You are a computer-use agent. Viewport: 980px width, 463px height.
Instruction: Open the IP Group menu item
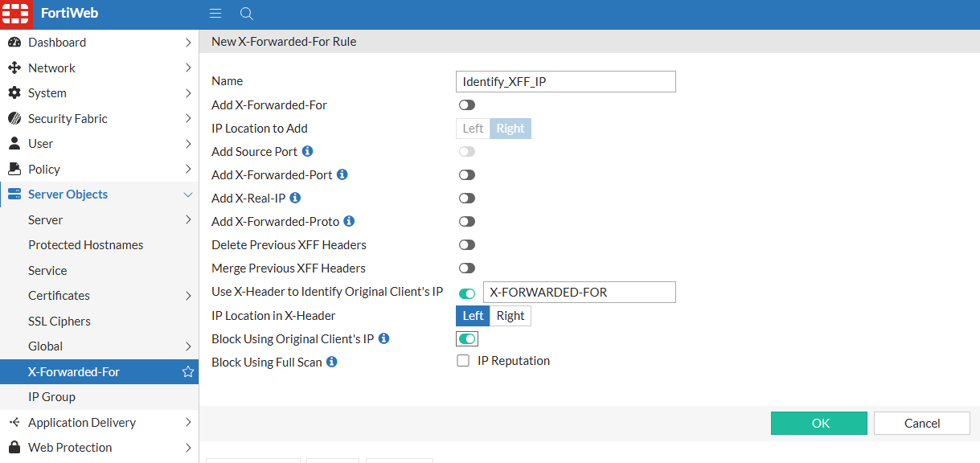99,397
